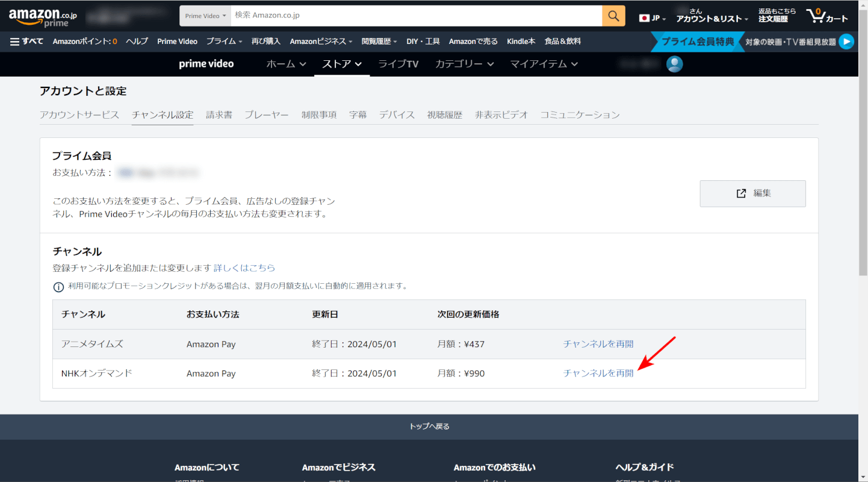Click the play icon on the prime banner
868x482 pixels.
[846, 42]
